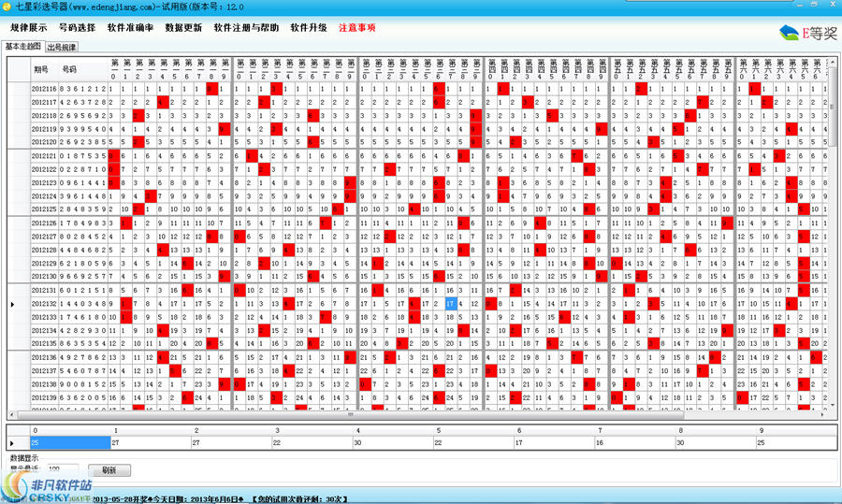Click the number cell in row 2012124
Viewport: 842px width, 504px height.
[83, 196]
